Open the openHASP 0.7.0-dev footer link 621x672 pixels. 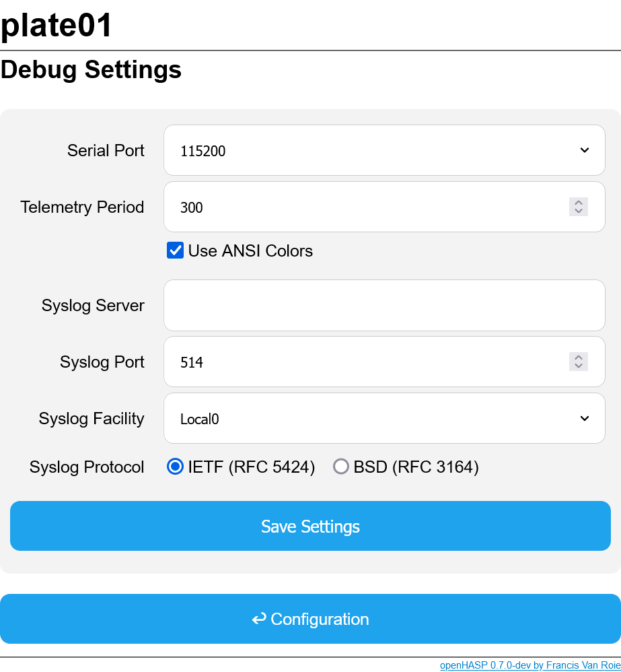(x=529, y=665)
